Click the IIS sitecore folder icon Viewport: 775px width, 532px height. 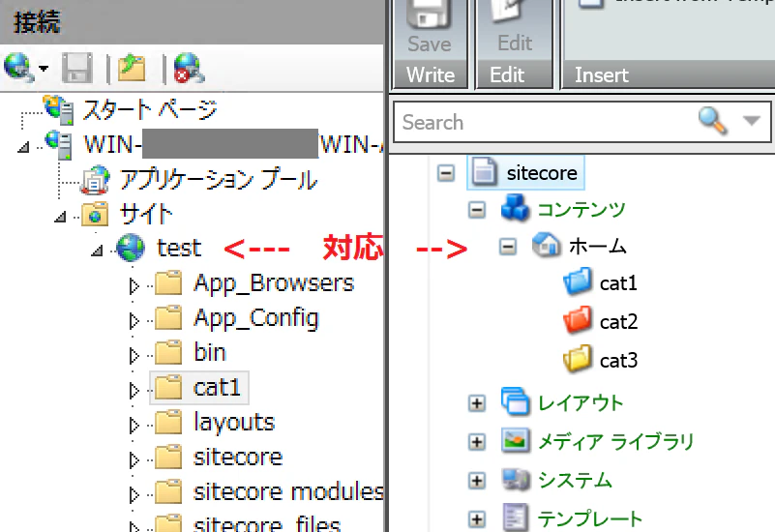(x=168, y=457)
